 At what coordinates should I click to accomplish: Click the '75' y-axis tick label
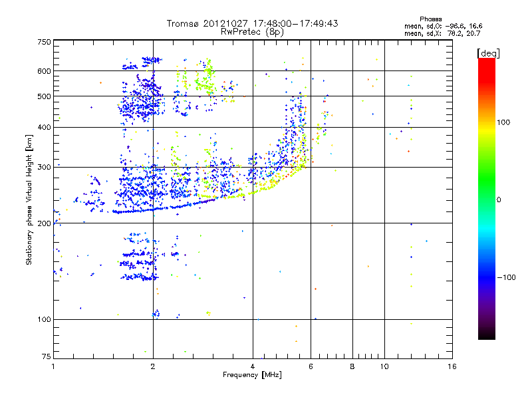tap(46, 356)
